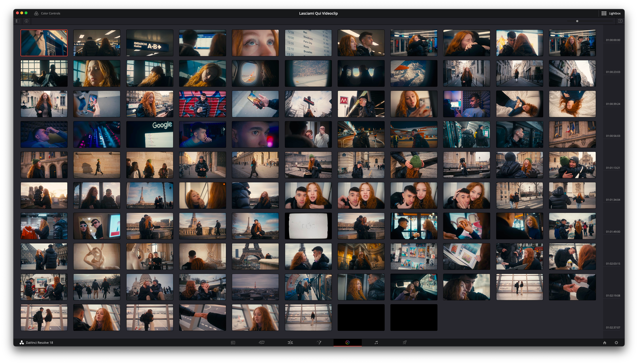The image size is (638, 364).
Task: Open project settings gear icon
Action: click(x=616, y=342)
